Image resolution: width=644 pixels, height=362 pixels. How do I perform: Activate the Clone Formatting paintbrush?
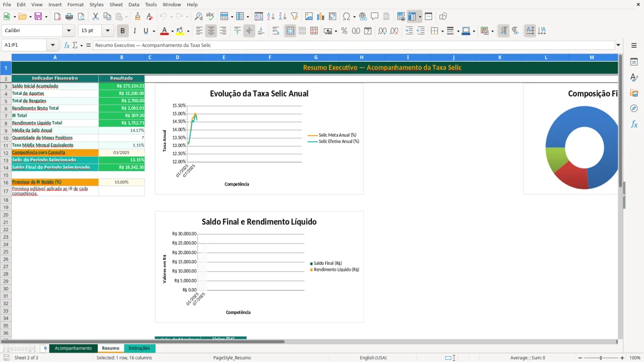pos(138,17)
